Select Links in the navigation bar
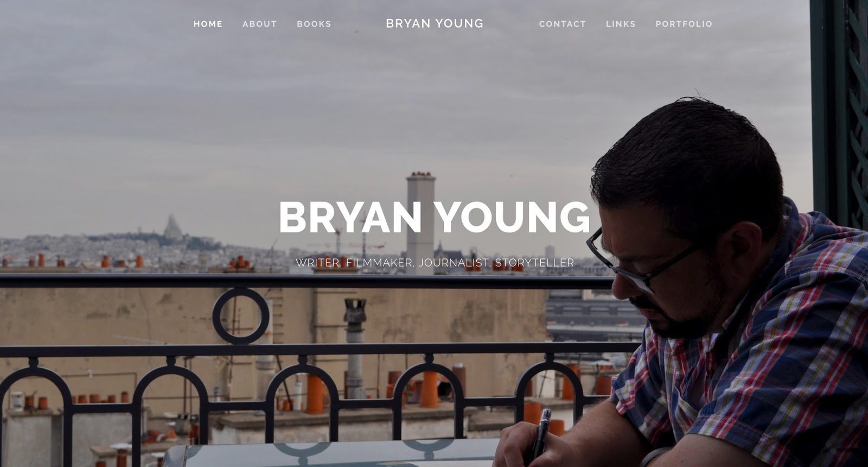The height and width of the screenshot is (467, 868). [621, 24]
